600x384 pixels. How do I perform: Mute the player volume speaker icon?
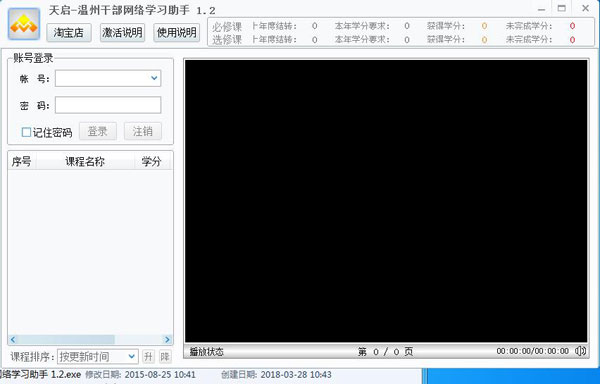coord(580,351)
